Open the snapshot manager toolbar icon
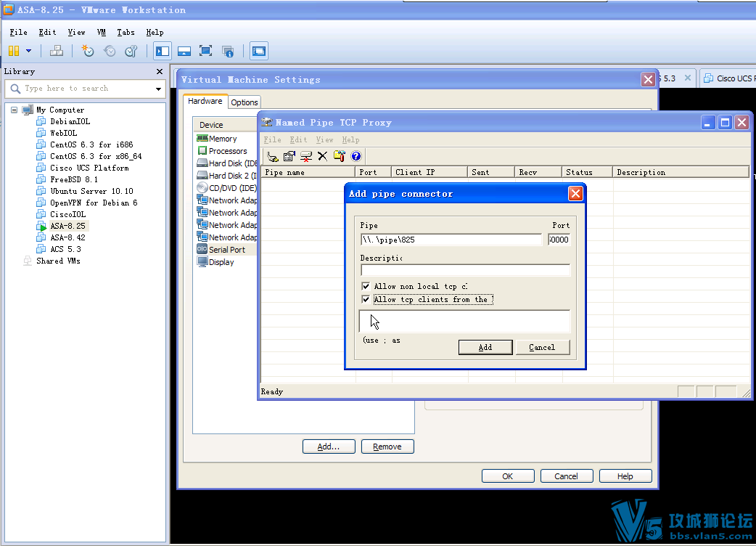Image resolution: width=756 pixels, height=546 pixels. tap(131, 51)
